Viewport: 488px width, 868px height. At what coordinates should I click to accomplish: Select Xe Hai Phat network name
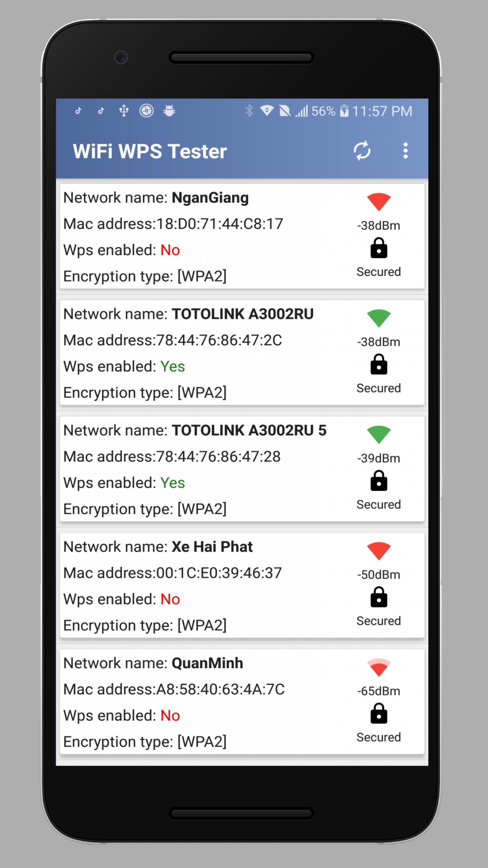coord(212,547)
